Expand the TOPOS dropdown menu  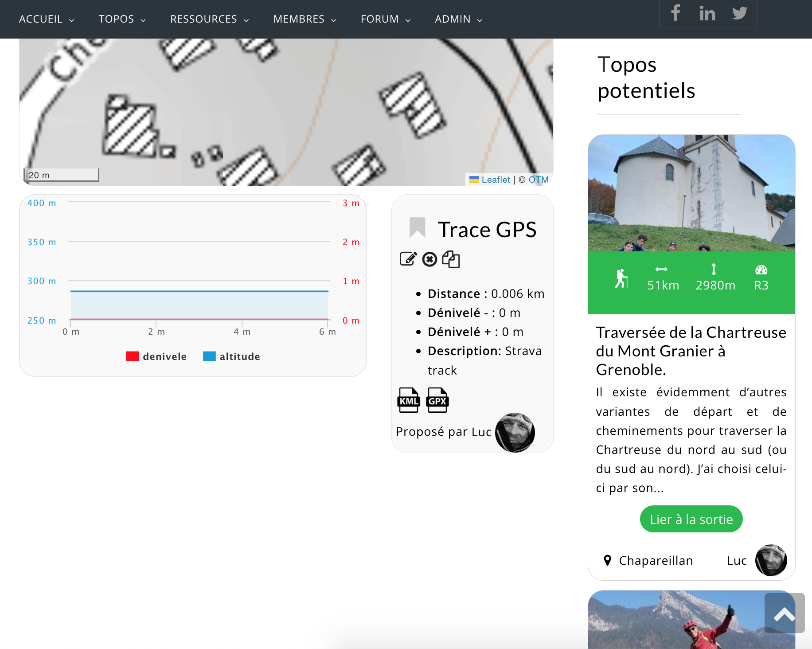[x=122, y=19]
